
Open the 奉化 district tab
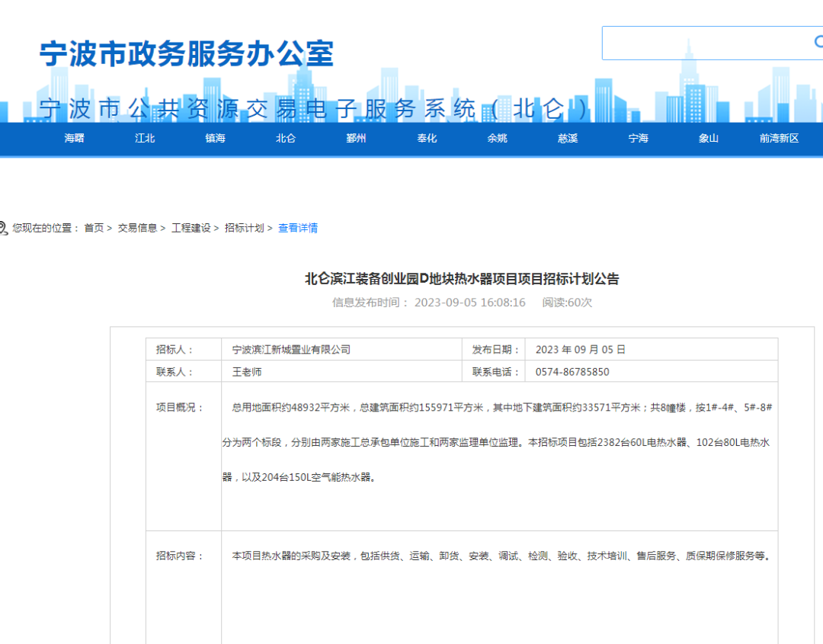(x=427, y=138)
